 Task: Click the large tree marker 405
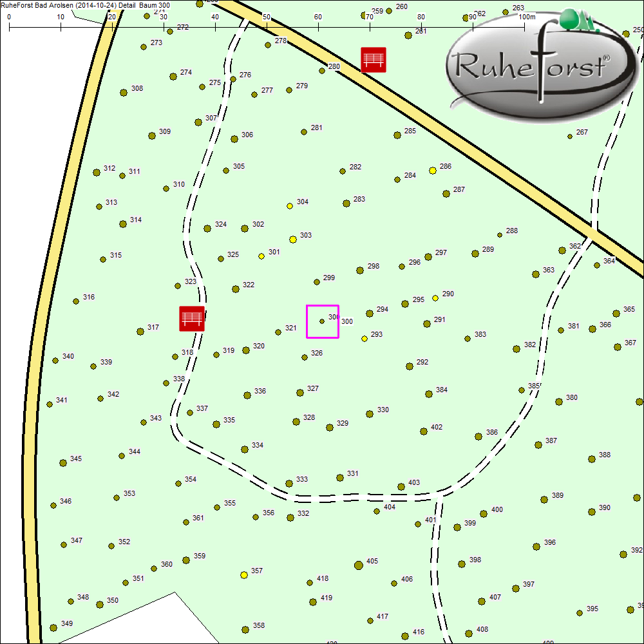358,565
